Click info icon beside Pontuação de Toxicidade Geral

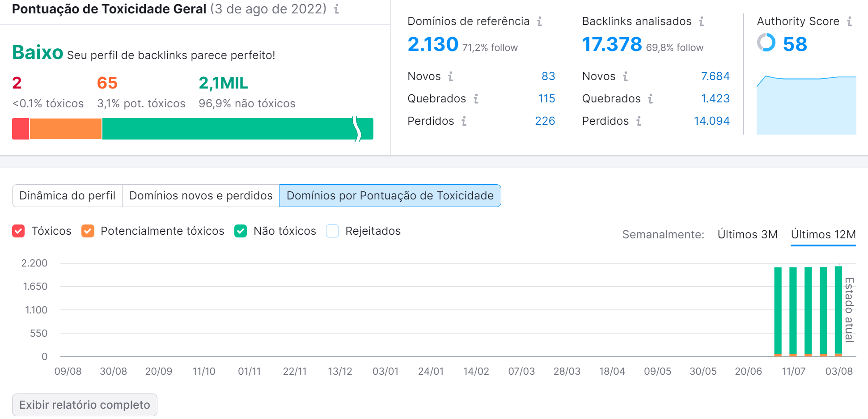tap(336, 9)
